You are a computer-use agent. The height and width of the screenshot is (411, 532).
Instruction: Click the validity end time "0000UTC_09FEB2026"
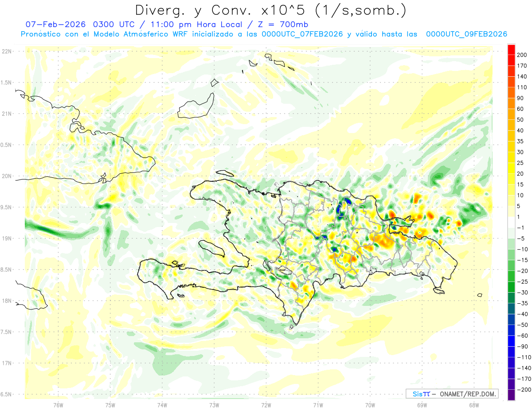[466, 34]
